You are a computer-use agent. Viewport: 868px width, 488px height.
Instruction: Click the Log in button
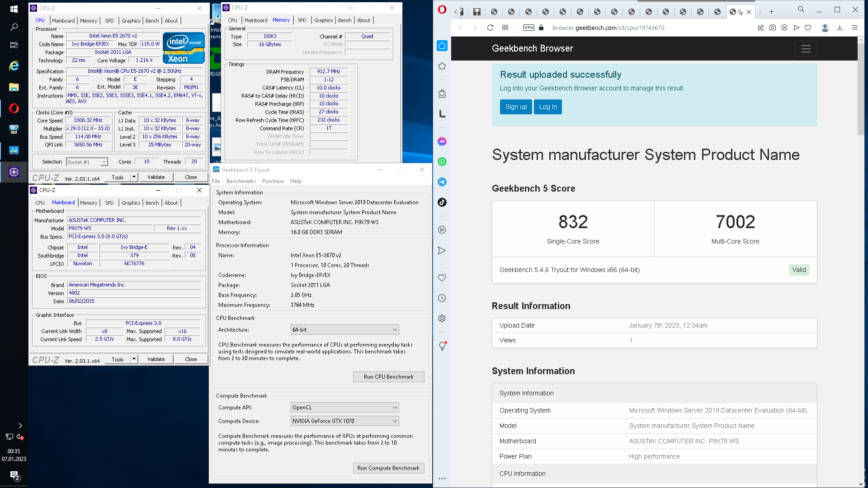(547, 107)
